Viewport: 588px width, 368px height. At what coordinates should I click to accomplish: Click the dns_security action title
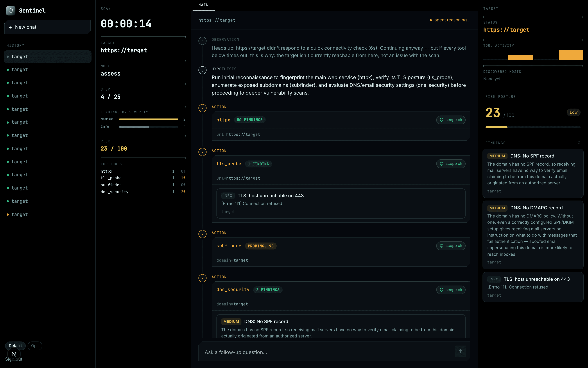(233, 290)
